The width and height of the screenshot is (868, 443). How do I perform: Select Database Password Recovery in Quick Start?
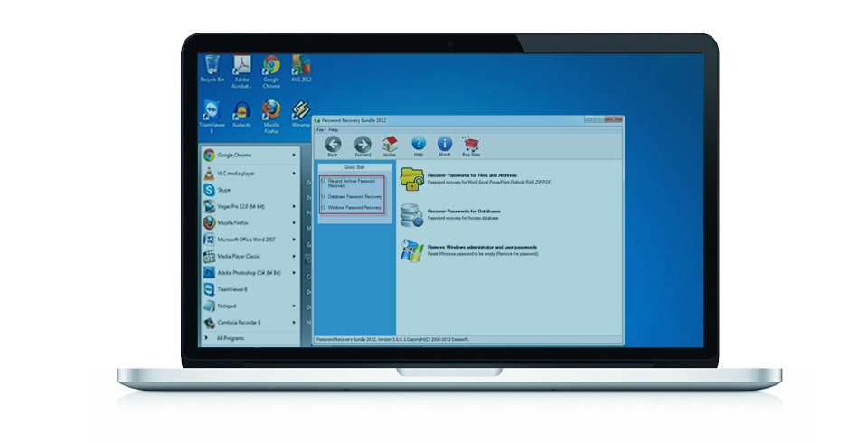pos(354,196)
